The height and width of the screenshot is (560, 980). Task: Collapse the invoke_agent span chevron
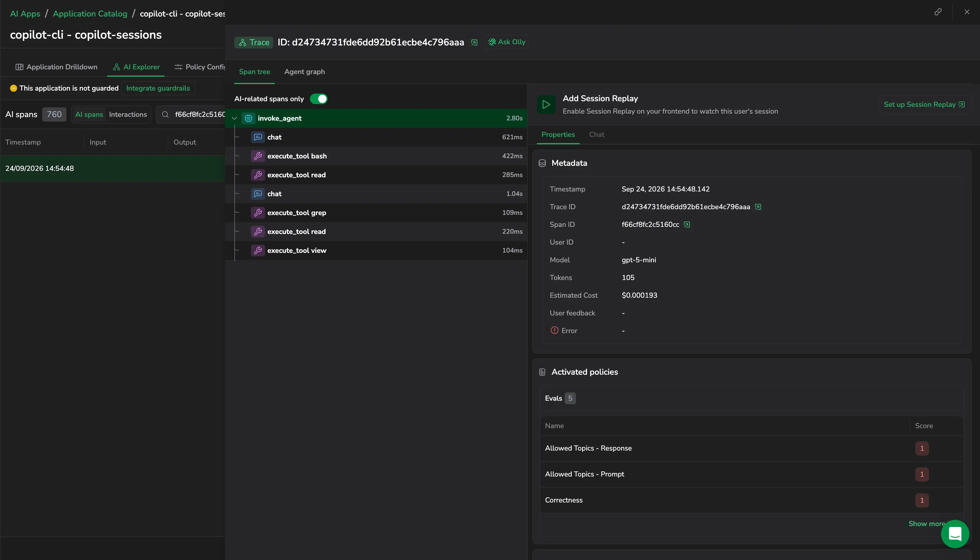pos(234,118)
